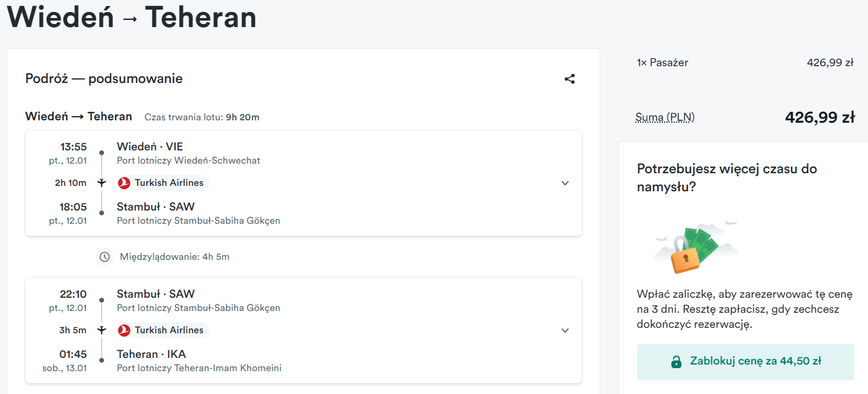Click the Teheran · IKA arrival airport

tap(151, 354)
